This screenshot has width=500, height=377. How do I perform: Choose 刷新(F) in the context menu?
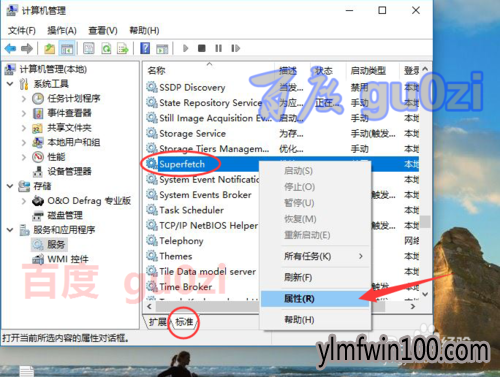point(315,277)
